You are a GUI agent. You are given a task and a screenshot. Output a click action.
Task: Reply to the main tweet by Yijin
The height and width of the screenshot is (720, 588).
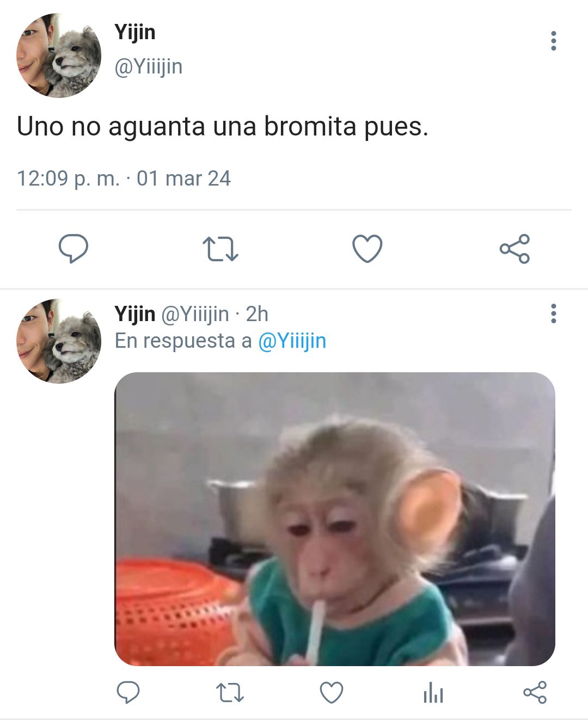pyautogui.click(x=73, y=249)
